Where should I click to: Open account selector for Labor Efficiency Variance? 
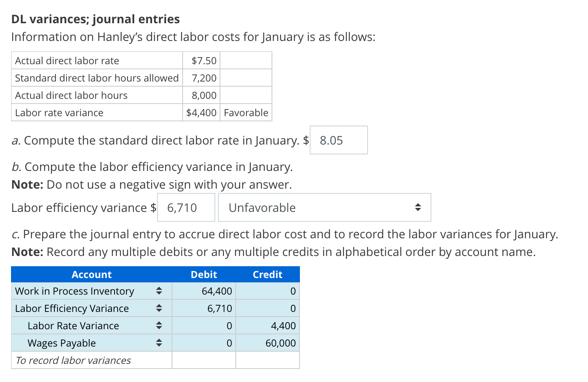[159, 308]
